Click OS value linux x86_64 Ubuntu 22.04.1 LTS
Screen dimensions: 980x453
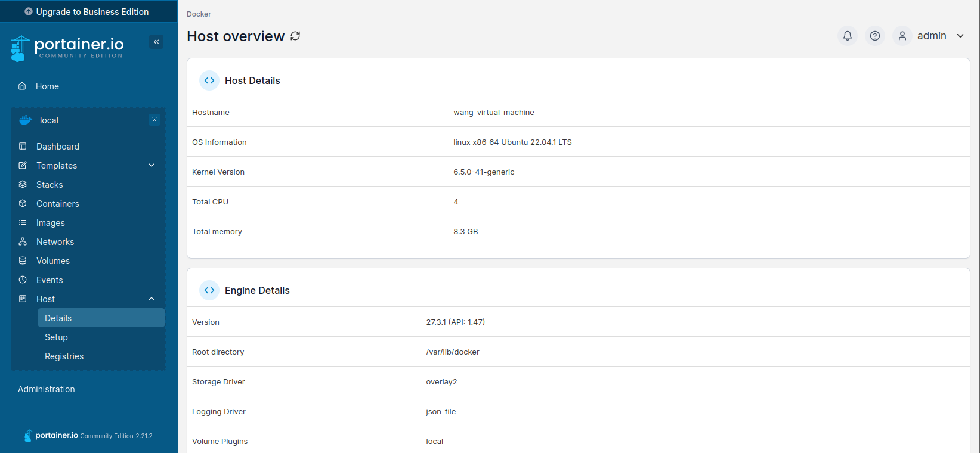point(512,142)
